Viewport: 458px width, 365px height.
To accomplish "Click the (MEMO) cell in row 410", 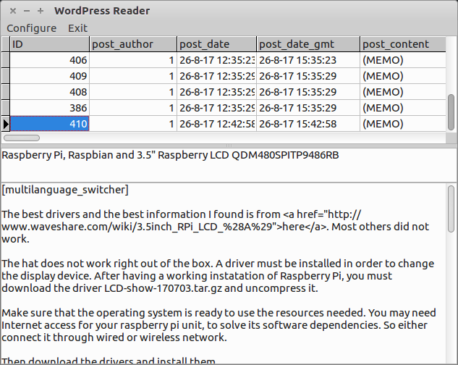I will pyautogui.click(x=403, y=124).
